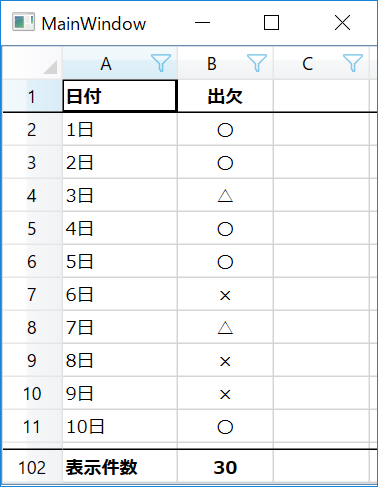Select column B header

(x=225, y=63)
